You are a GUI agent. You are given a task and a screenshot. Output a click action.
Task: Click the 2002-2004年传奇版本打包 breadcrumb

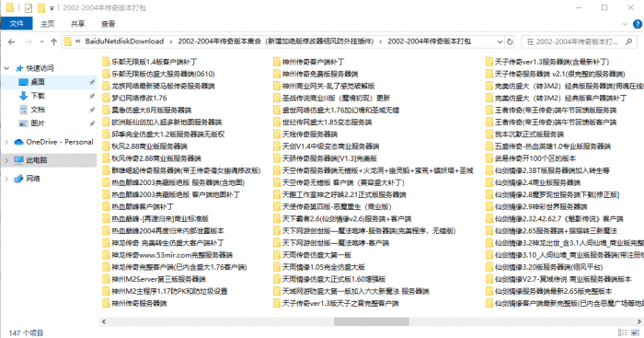[x=430, y=41]
